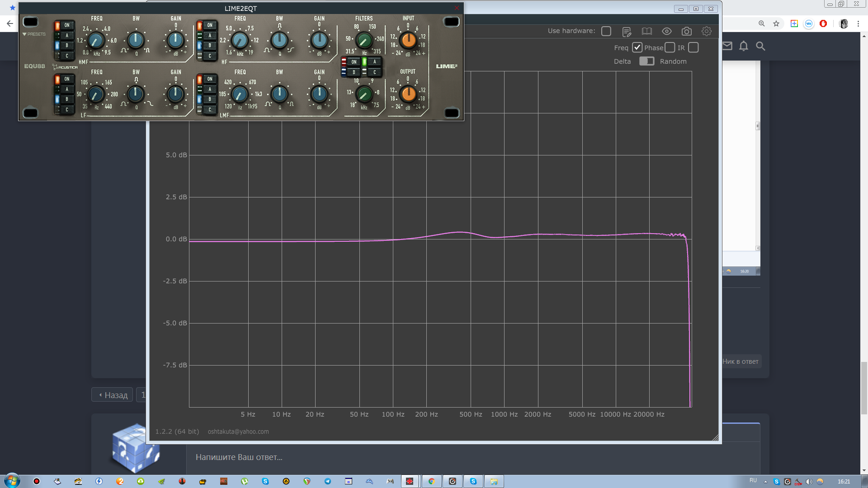
Task: Click the high-pass filter Hz knob
Action: click(364, 41)
